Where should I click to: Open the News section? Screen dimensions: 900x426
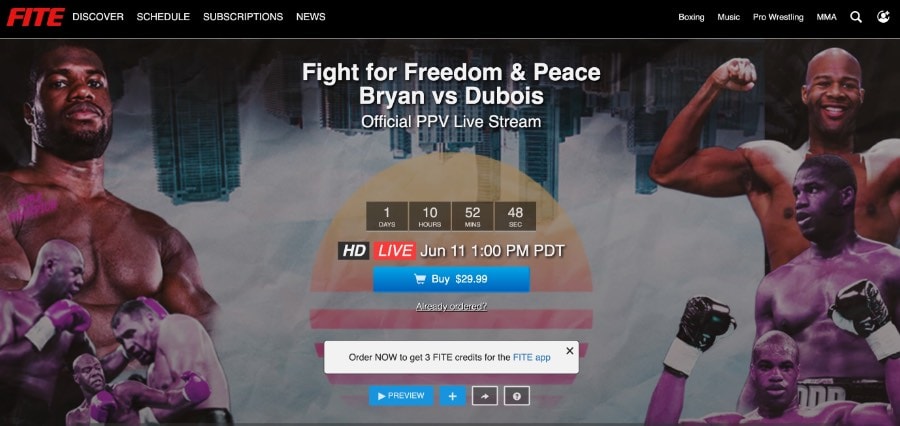pyautogui.click(x=311, y=17)
